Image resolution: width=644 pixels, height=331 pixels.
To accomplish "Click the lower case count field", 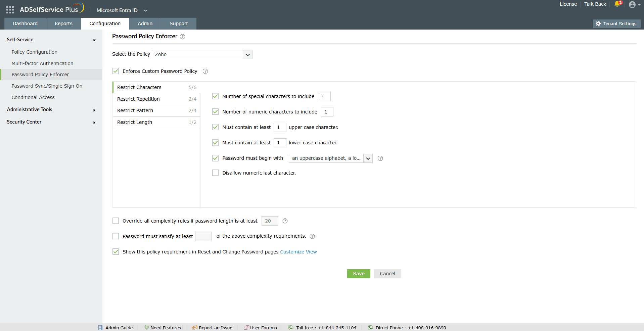I will tap(280, 143).
